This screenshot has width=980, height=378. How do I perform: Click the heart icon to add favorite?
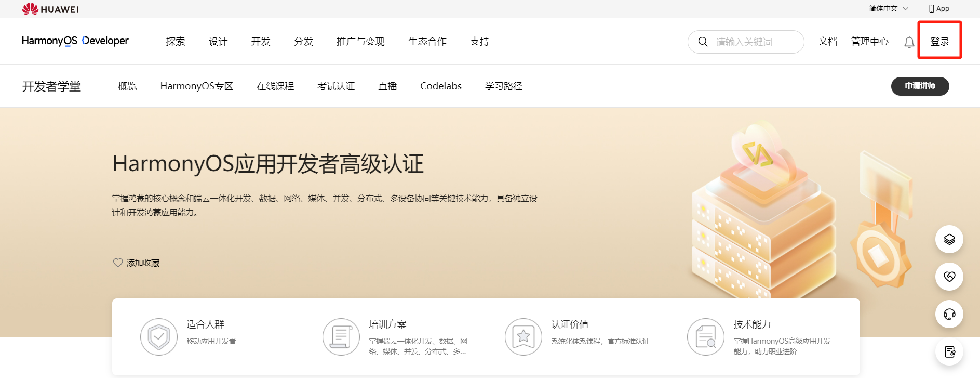point(118,263)
